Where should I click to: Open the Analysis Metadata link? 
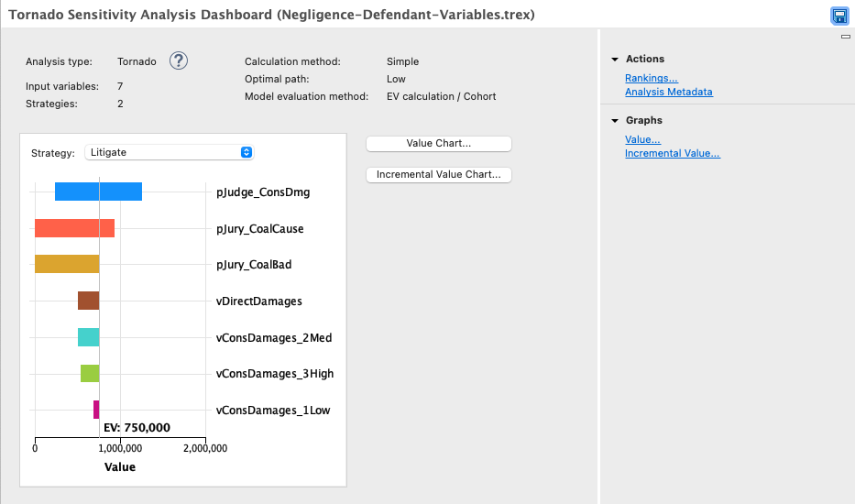(668, 93)
